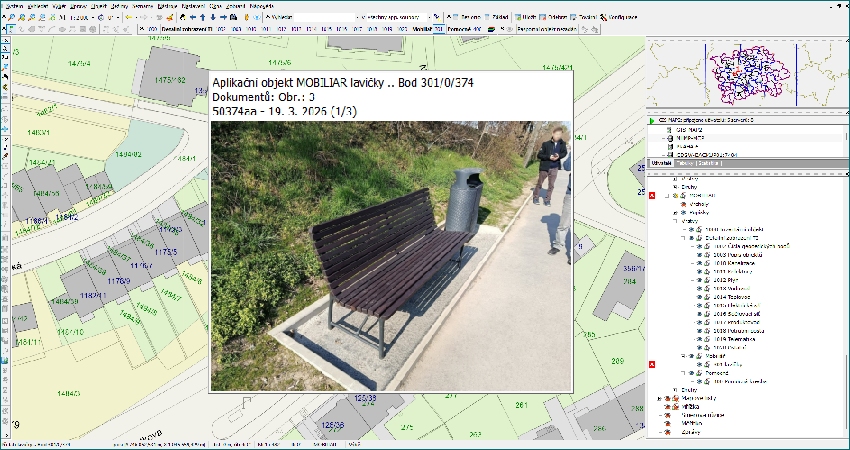
Task: Open the Nastavení menu
Action: point(193,6)
